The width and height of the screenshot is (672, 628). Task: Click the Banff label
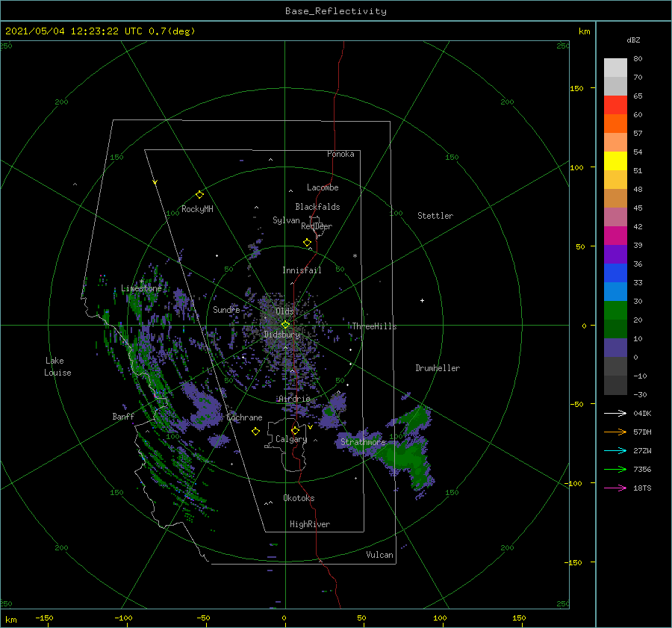123,417
